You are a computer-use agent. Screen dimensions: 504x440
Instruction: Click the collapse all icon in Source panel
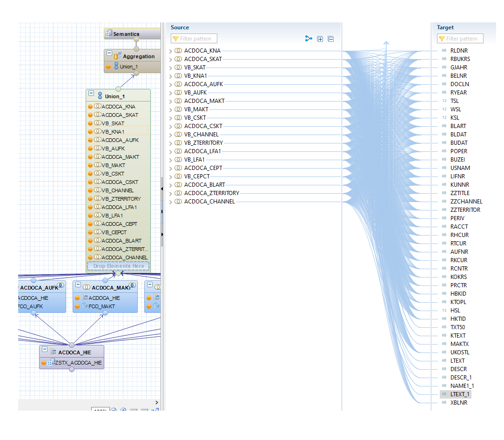point(331,39)
